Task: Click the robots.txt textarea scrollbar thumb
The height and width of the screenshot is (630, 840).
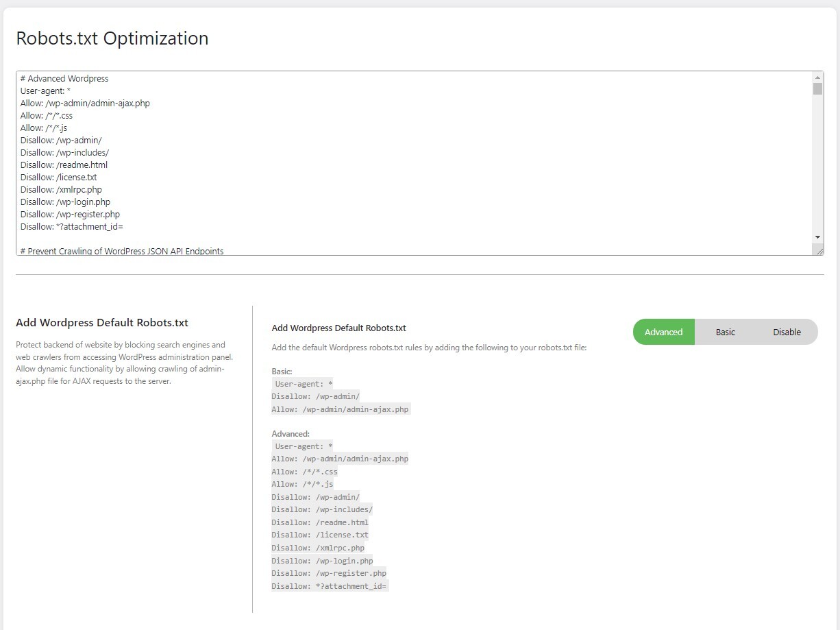Action: (x=817, y=89)
